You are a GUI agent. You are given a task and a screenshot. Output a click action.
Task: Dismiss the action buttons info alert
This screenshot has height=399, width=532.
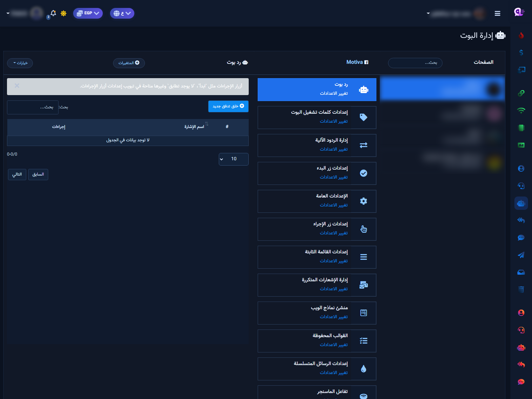[x=17, y=86]
